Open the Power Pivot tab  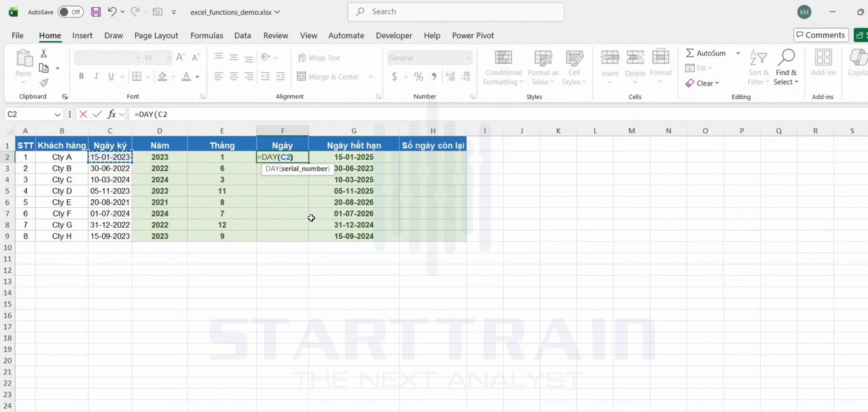pyautogui.click(x=472, y=35)
